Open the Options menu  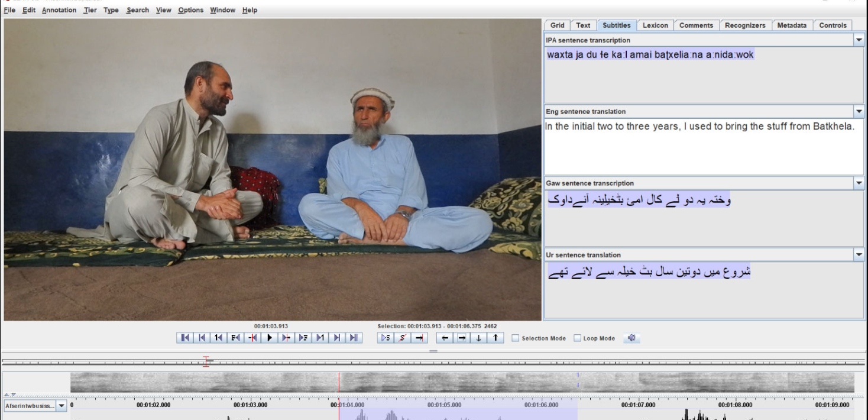(190, 10)
